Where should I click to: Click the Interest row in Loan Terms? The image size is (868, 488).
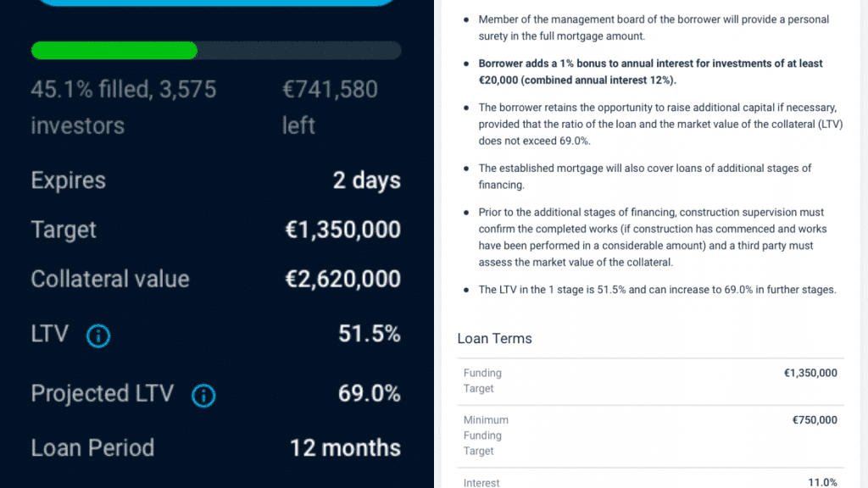point(650,482)
